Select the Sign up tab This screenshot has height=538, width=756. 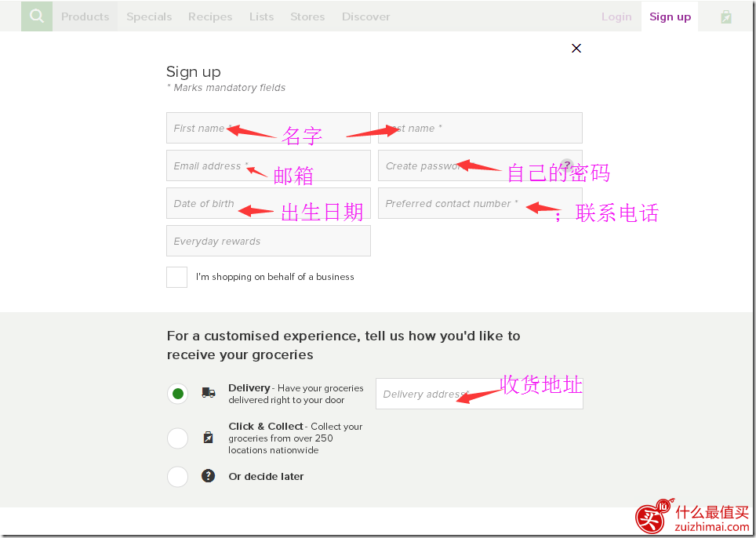click(x=670, y=16)
